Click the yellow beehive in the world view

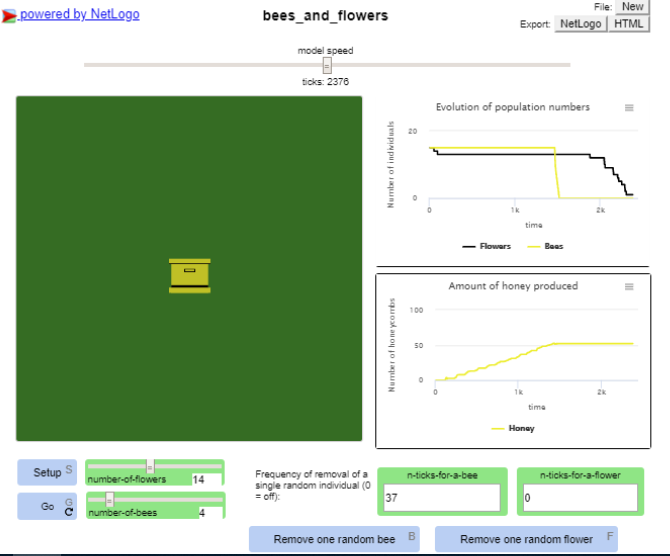(190, 276)
